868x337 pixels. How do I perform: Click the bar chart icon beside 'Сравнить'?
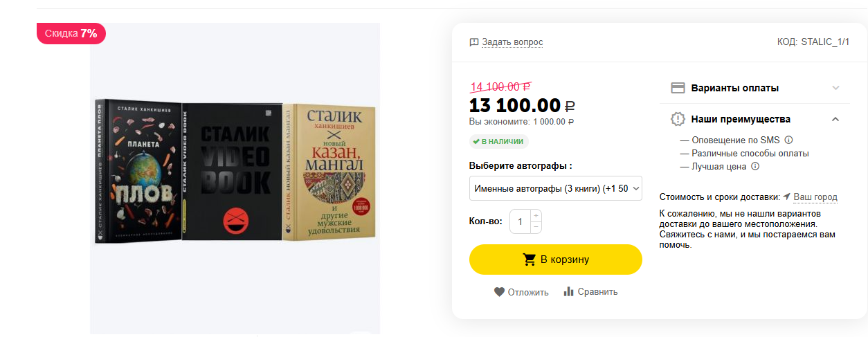(569, 291)
